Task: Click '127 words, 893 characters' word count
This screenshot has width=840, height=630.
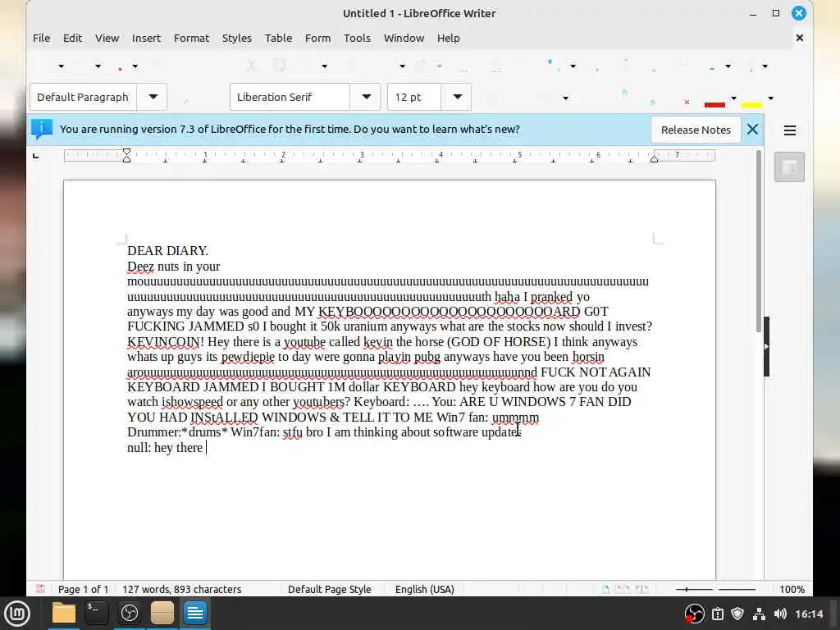Action: coord(181,589)
